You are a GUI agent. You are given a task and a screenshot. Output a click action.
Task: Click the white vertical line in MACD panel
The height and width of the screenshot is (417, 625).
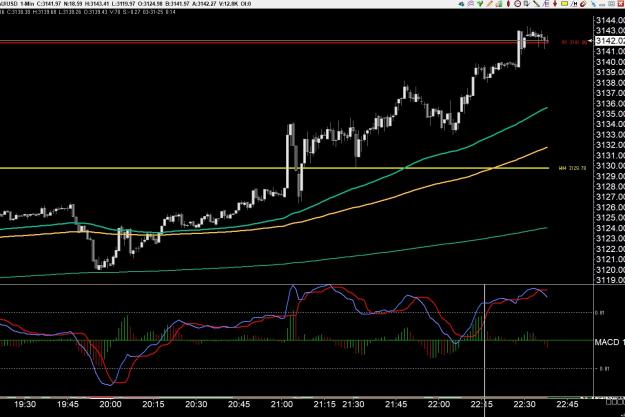click(x=484, y=340)
